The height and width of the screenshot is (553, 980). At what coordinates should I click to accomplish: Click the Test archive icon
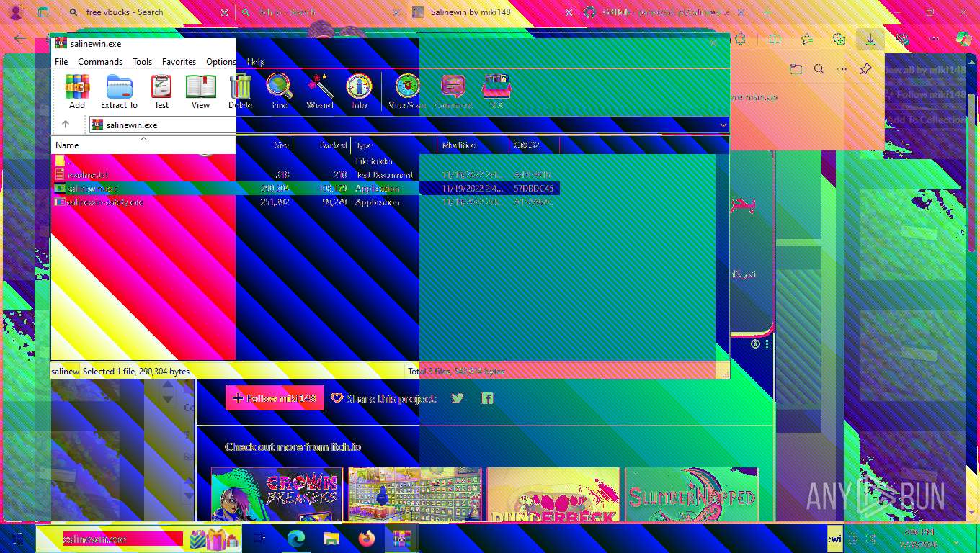161,91
